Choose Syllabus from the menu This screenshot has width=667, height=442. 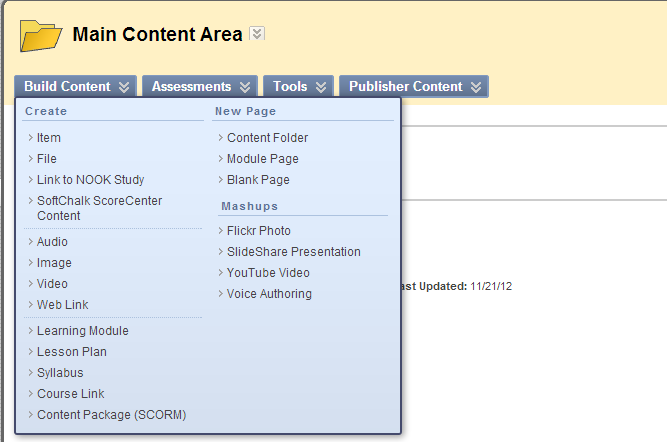[x=60, y=373]
